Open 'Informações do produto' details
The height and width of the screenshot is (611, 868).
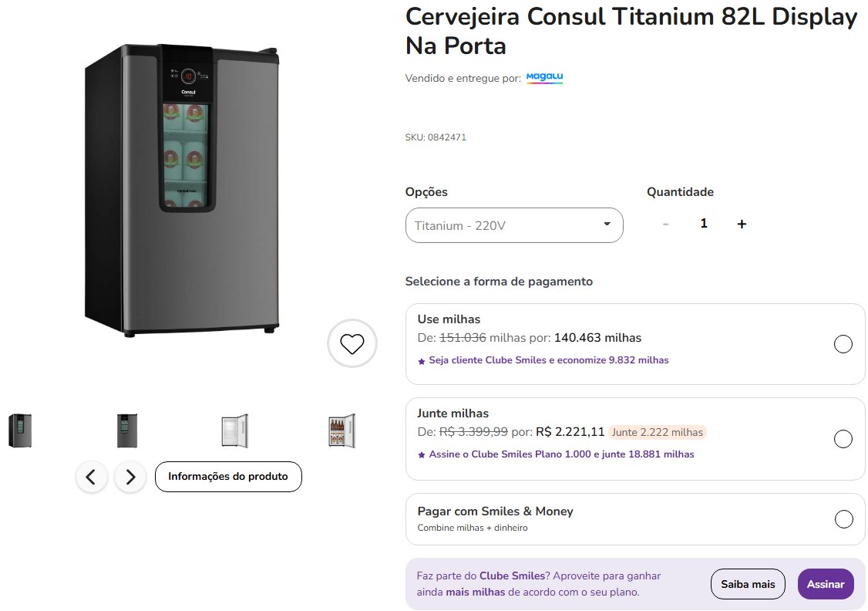click(x=228, y=477)
